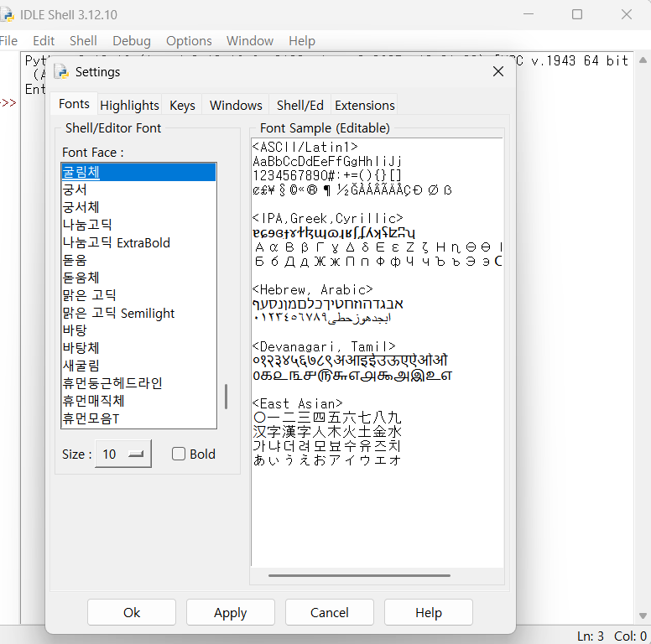Screen dimensions: 651x644
Task: Open the Help menu in menubar
Action: pyautogui.click(x=302, y=40)
